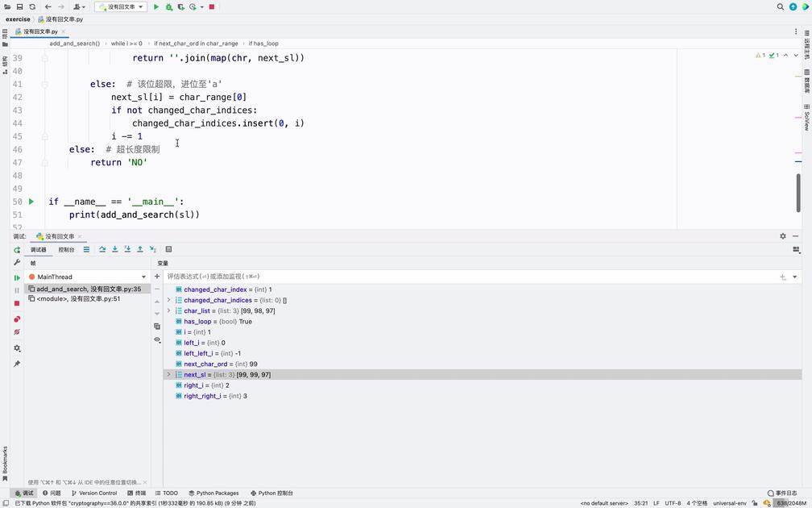
Task: Click Show Execution Point icon
Action: coord(86,249)
